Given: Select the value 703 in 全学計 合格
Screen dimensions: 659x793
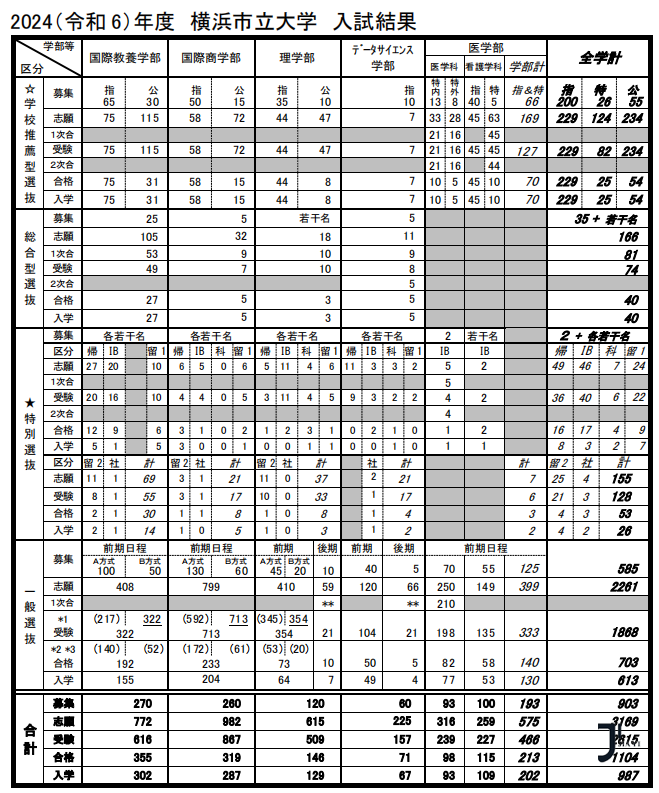Looking at the screenshot, I should coord(628,663).
